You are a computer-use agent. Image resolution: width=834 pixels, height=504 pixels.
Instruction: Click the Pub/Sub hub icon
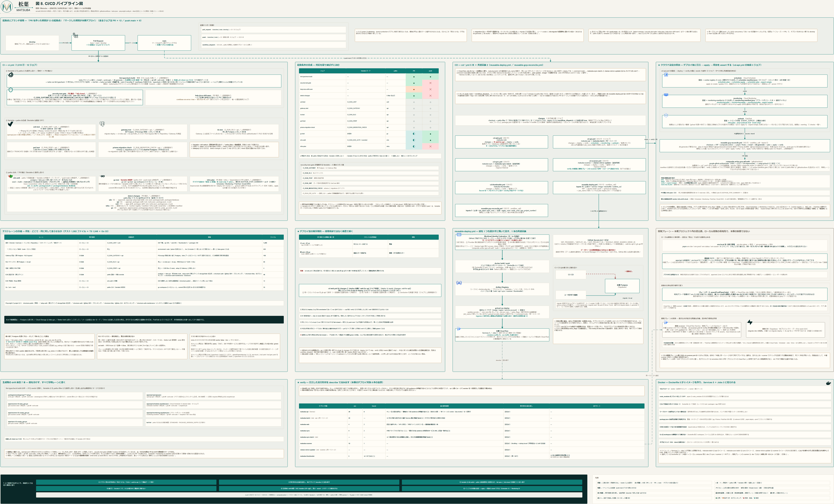(x=666, y=115)
